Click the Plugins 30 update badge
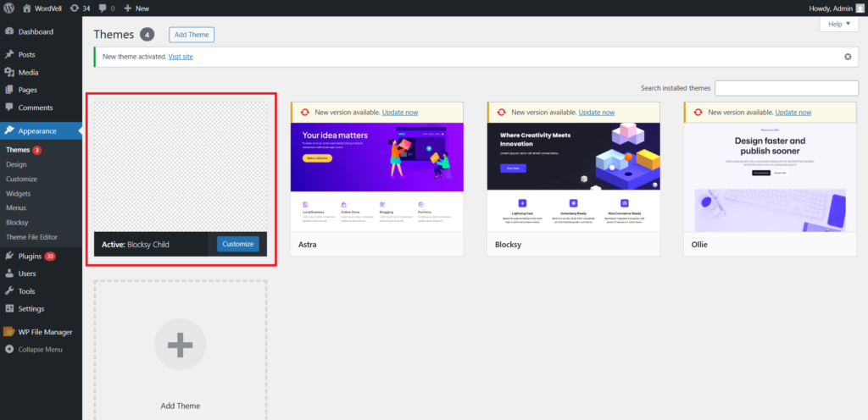This screenshot has width=868, height=420. coord(50,256)
